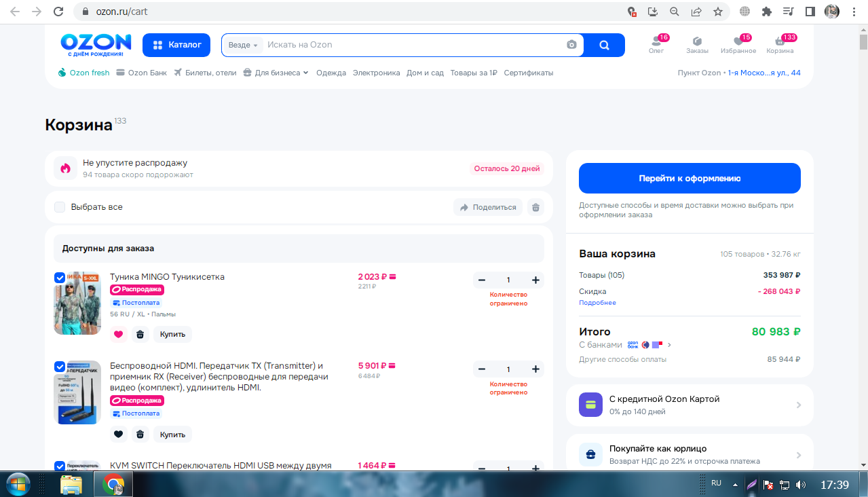Focus the Искать на Ozon search field
This screenshot has width=868, height=497.
click(414, 45)
